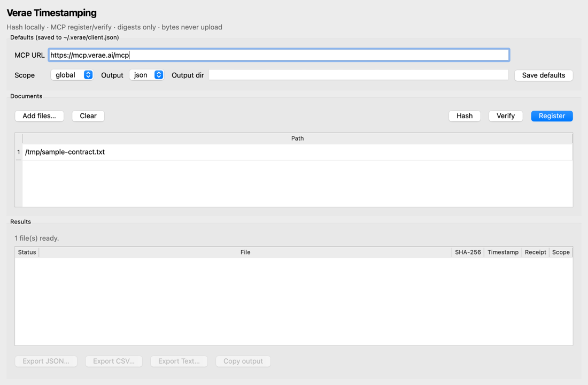The image size is (588, 385).
Task: Click the Status column header
Action: click(x=27, y=252)
